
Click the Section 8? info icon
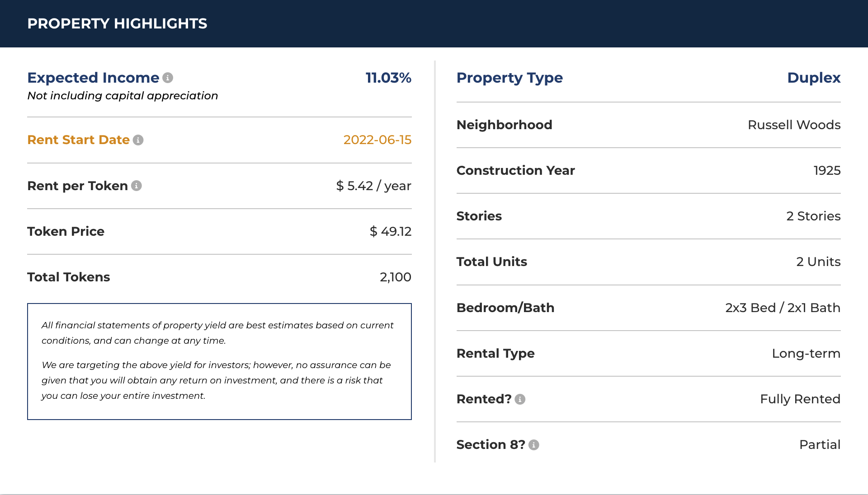click(x=534, y=445)
